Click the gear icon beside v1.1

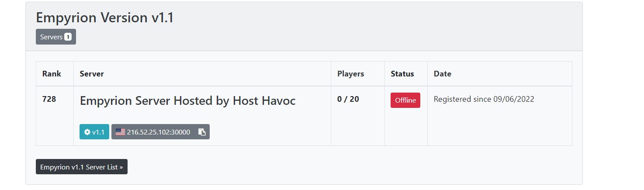(x=87, y=132)
